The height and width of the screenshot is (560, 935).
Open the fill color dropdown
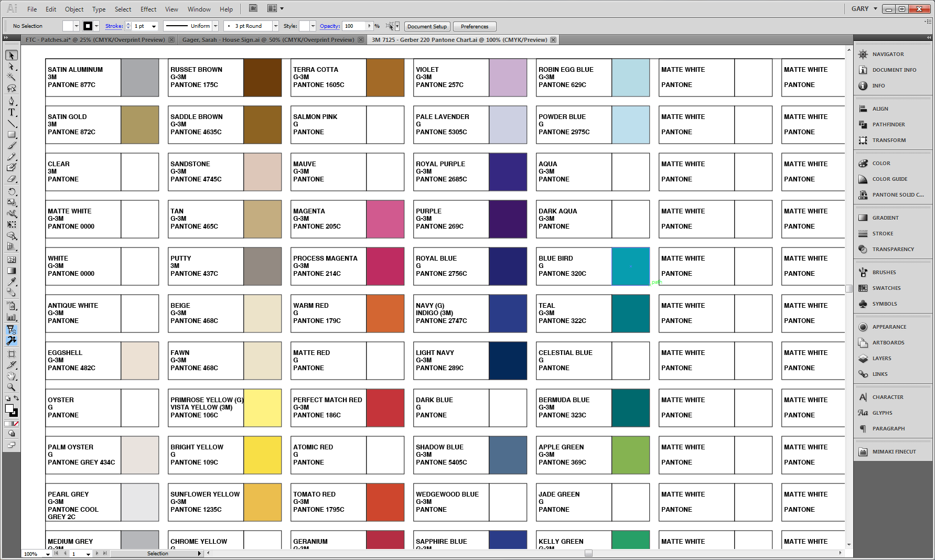click(77, 26)
